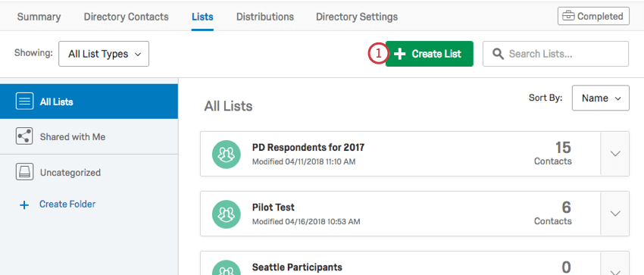Expand options for PD Respondents for 2017
The height and width of the screenshot is (275, 644).
(x=615, y=154)
